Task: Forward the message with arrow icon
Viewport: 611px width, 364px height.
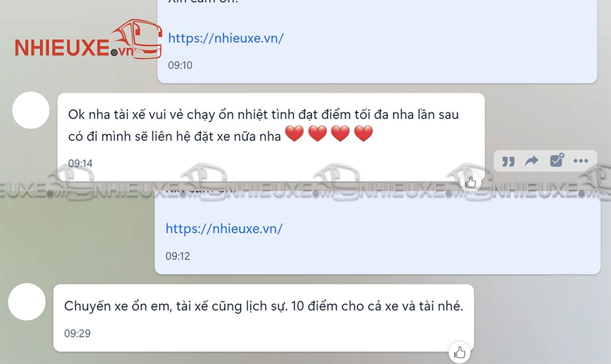Action: tap(532, 161)
